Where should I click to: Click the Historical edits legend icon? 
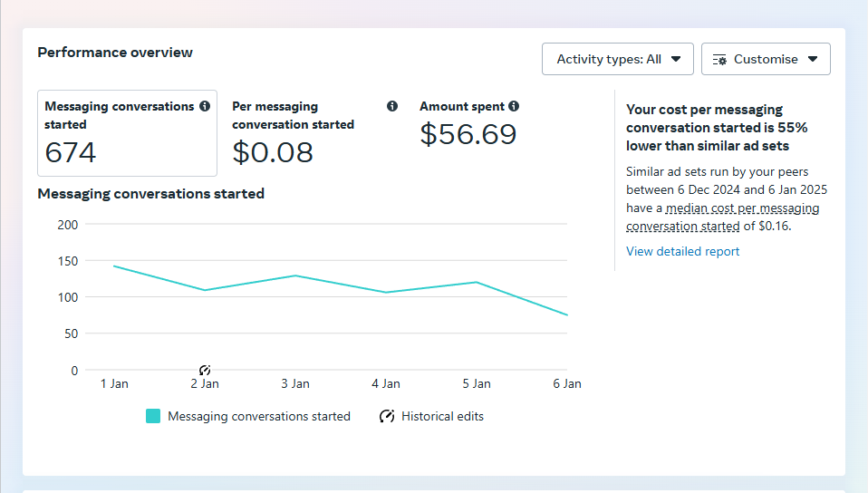point(387,416)
